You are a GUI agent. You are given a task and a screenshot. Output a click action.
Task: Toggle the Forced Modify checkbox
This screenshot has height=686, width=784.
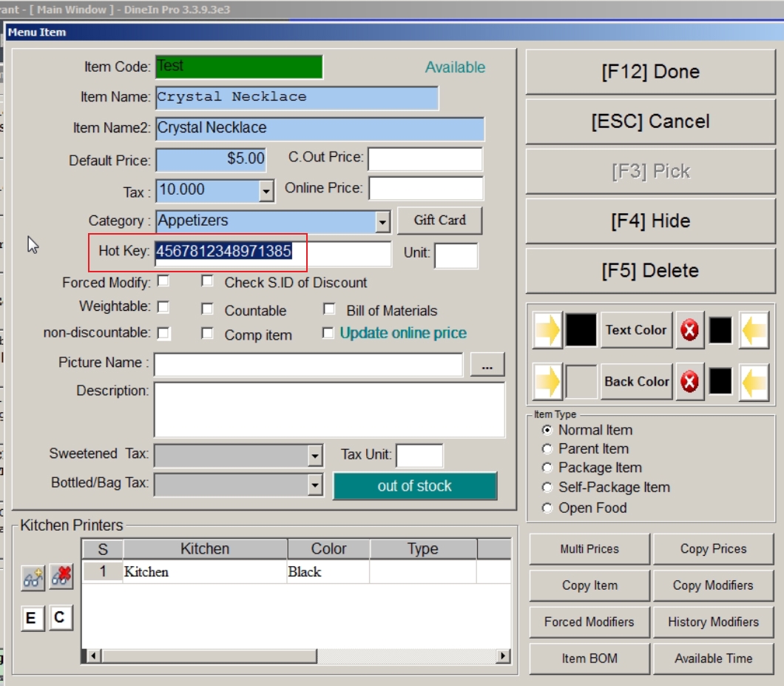point(163,281)
